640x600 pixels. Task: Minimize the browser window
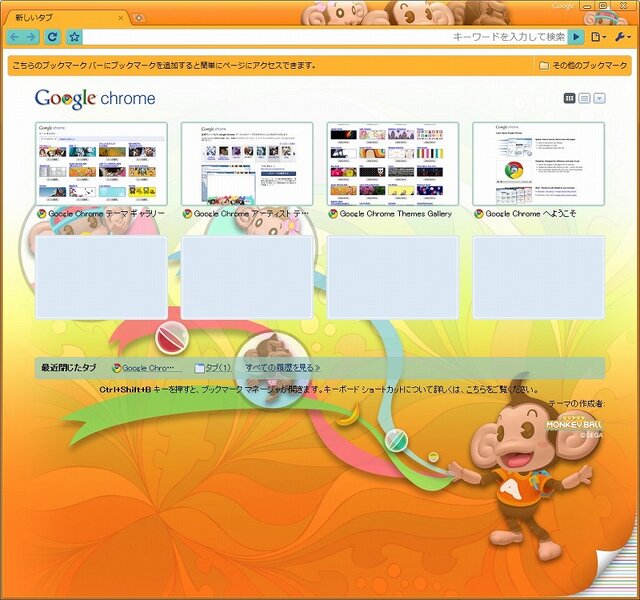(x=587, y=6)
